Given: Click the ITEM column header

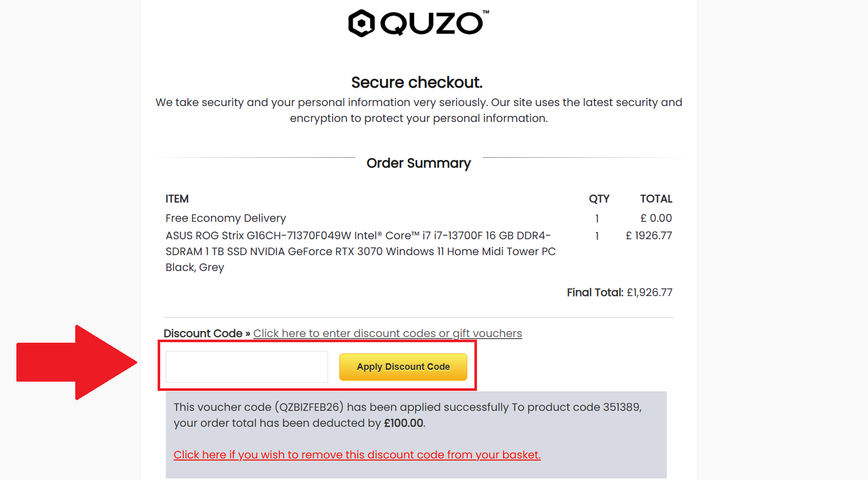Looking at the screenshot, I should pos(177,199).
